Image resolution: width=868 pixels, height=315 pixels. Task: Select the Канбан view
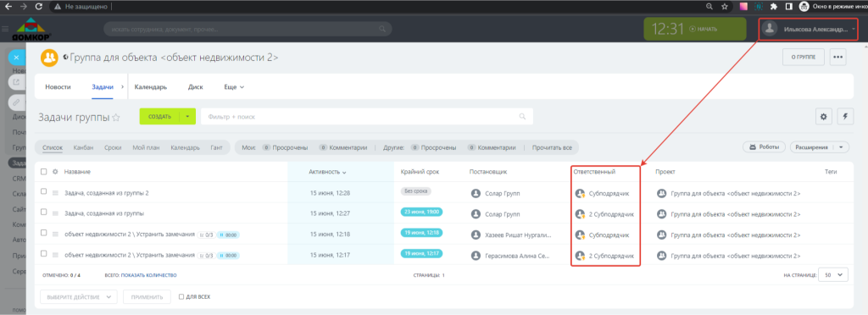click(x=84, y=147)
